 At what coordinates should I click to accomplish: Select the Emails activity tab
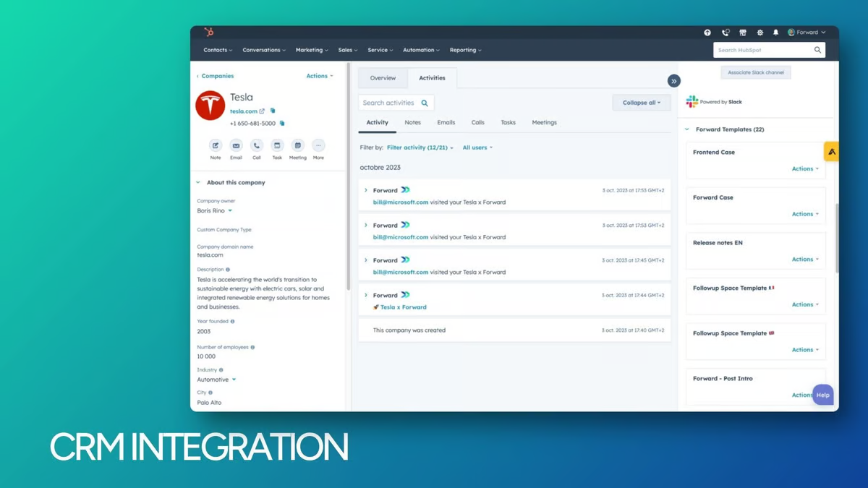pyautogui.click(x=446, y=123)
